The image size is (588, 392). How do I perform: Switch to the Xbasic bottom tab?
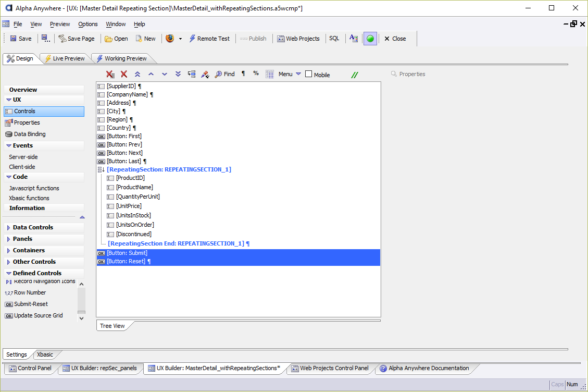coord(45,354)
